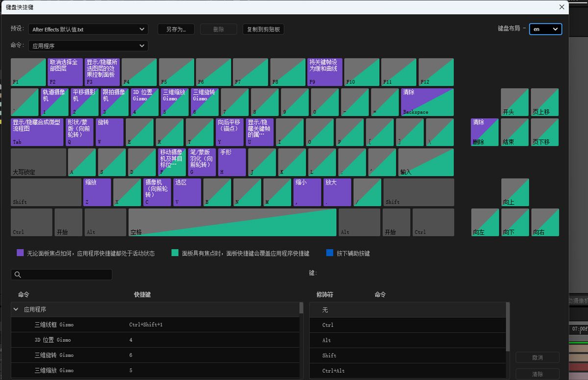This screenshot has height=380, width=588.
Task: Select the F3 key 显示/隐藏效果控制面板
Action: point(102,72)
